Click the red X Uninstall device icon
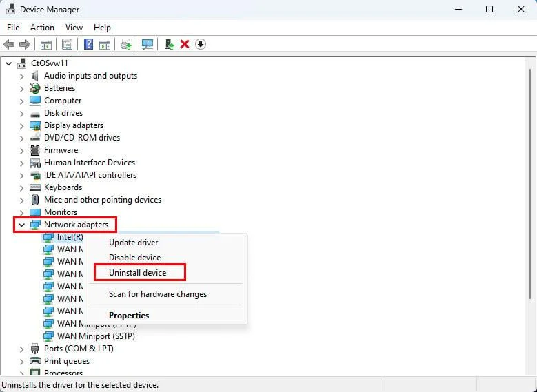Viewport: 537px width, 392px height. [185, 44]
